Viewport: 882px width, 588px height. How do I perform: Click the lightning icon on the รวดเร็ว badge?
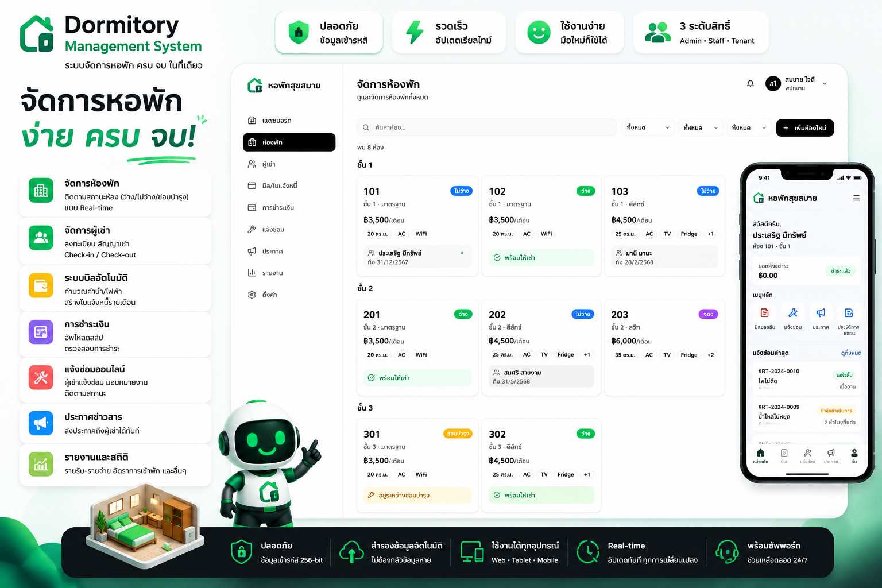pyautogui.click(x=414, y=33)
